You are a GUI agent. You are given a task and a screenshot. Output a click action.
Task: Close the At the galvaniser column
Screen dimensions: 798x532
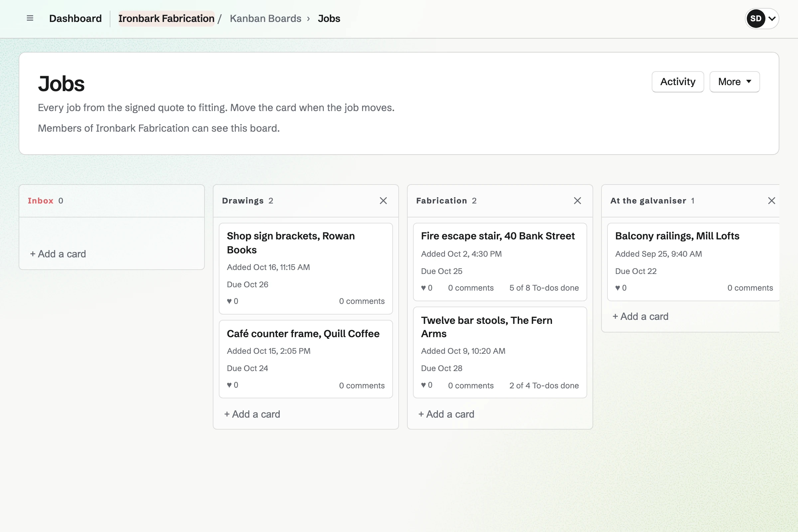[x=771, y=200]
